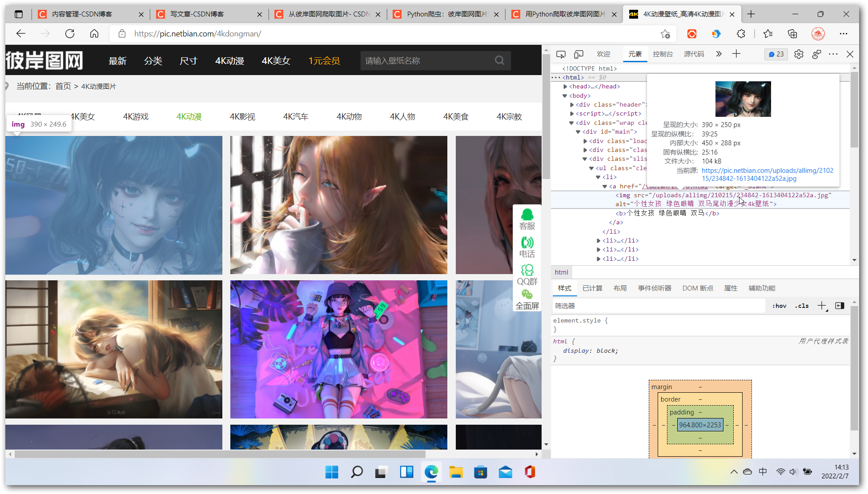This screenshot has width=868, height=494.
Task: Add new style rule plus icon
Action: click(x=822, y=306)
